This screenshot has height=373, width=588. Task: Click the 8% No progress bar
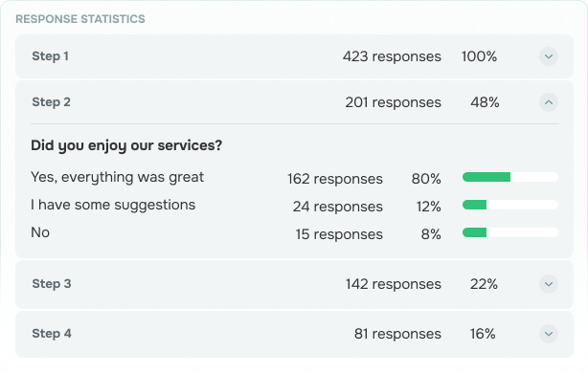pos(510,232)
